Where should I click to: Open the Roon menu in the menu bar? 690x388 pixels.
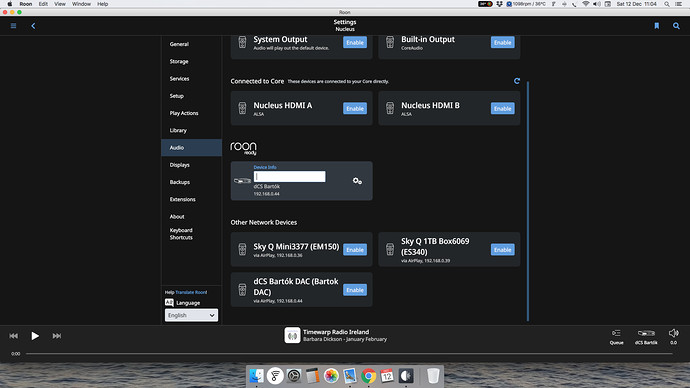[26, 4]
